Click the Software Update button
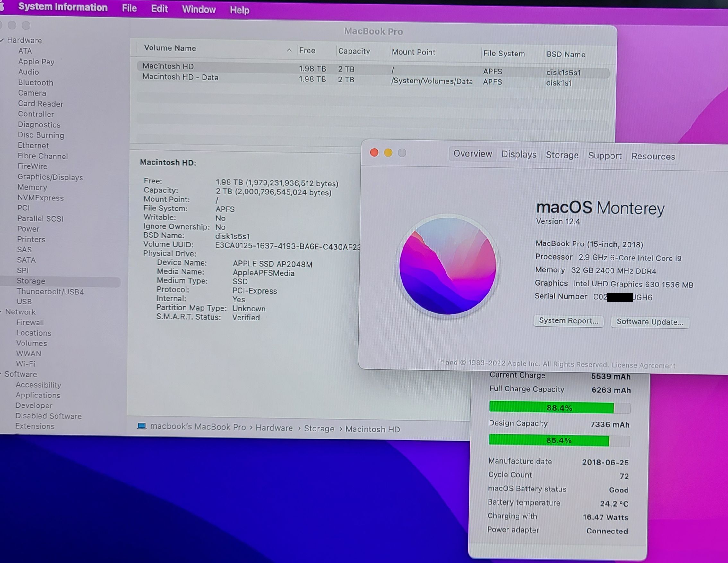Image resolution: width=728 pixels, height=563 pixels. click(650, 322)
